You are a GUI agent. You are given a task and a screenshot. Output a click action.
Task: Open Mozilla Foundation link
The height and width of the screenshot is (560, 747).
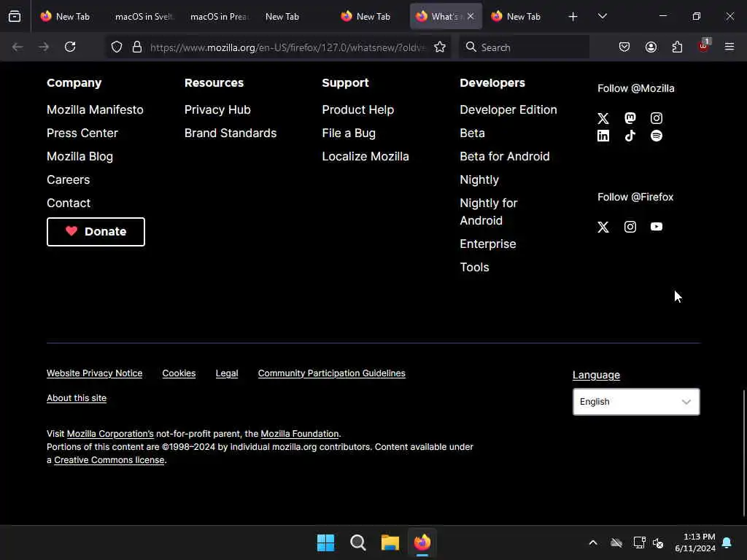pyautogui.click(x=300, y=434)
